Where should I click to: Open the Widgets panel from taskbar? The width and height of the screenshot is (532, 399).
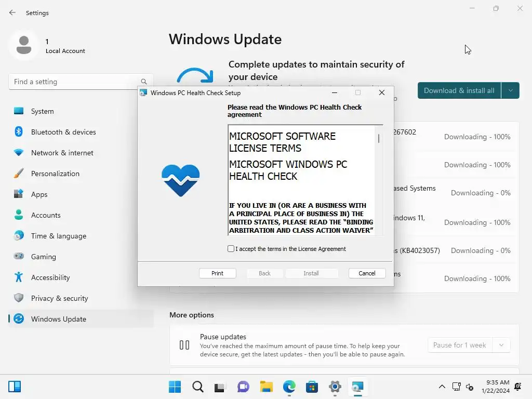(15, 387)
